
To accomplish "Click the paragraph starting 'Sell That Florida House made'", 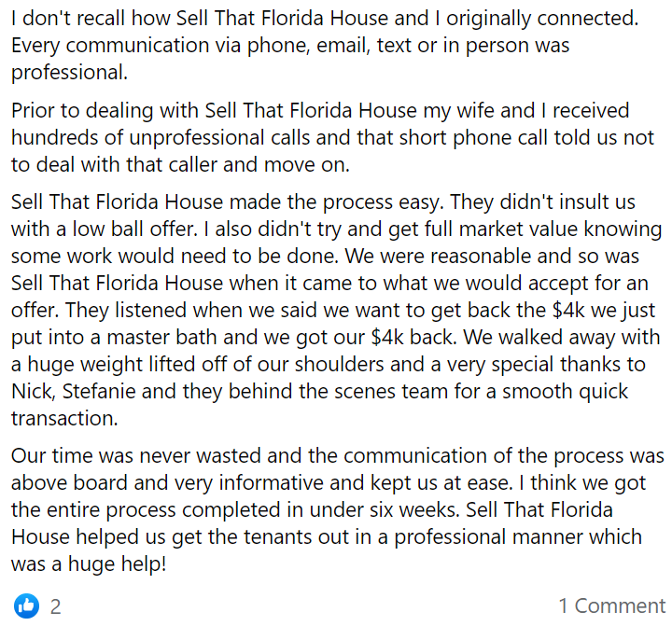I will coord(336,310).
